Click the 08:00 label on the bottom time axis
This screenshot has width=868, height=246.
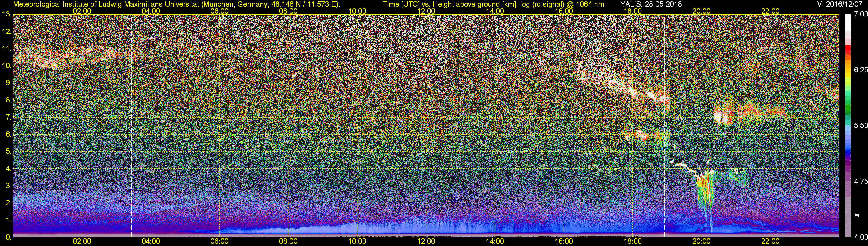288,241
